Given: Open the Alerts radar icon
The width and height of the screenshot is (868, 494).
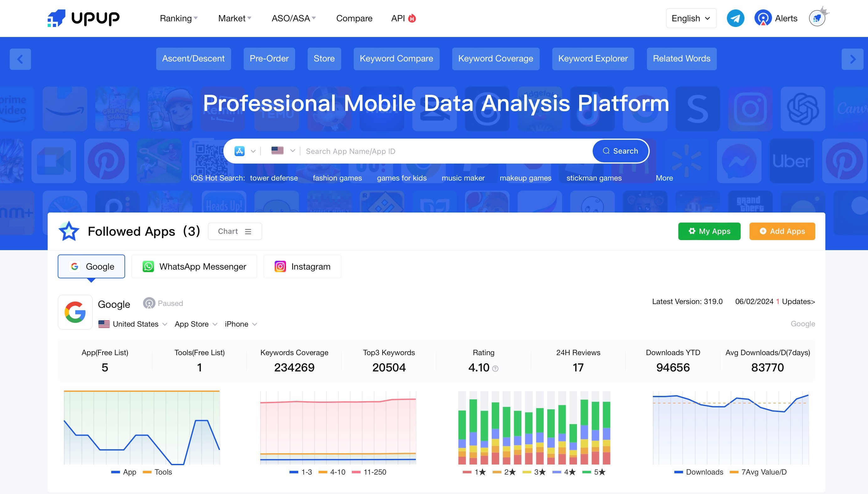Looking at the screenshot, I should 763,18.
